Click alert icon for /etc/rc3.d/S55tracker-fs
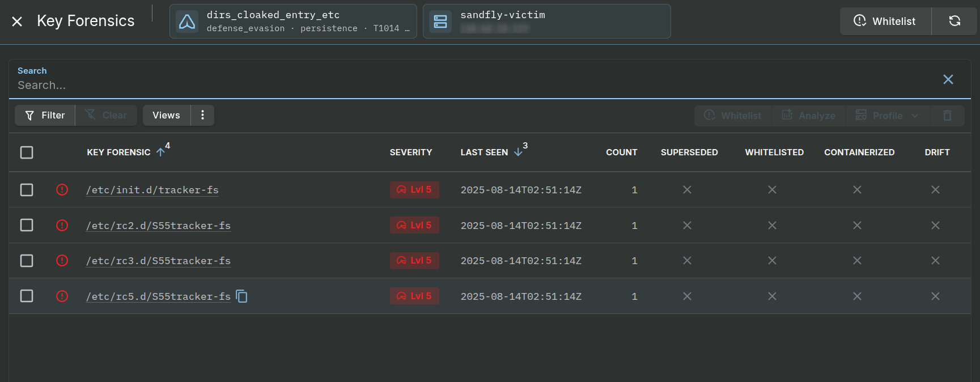 tap(62, 261)
